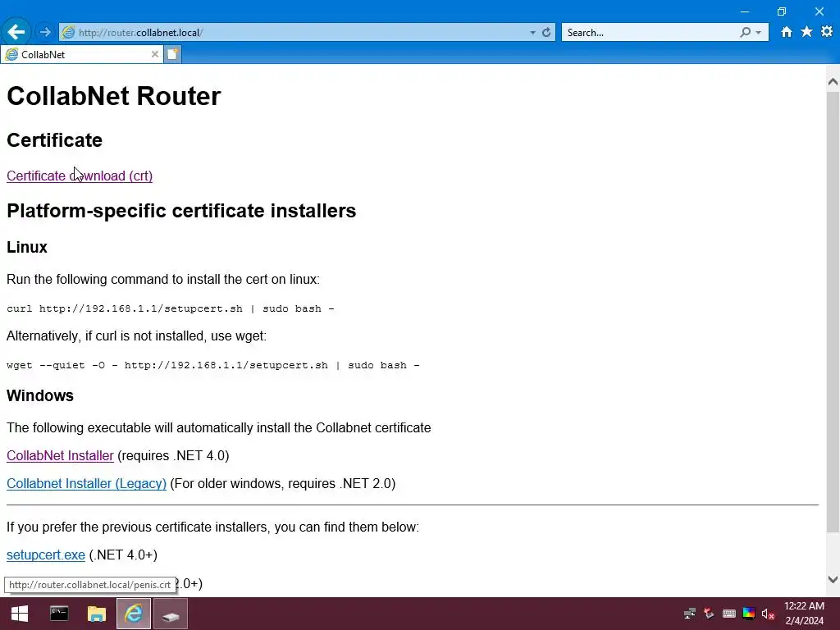840x630 pixels.
Task: Restore down the browser window
Action: (782, 11)
